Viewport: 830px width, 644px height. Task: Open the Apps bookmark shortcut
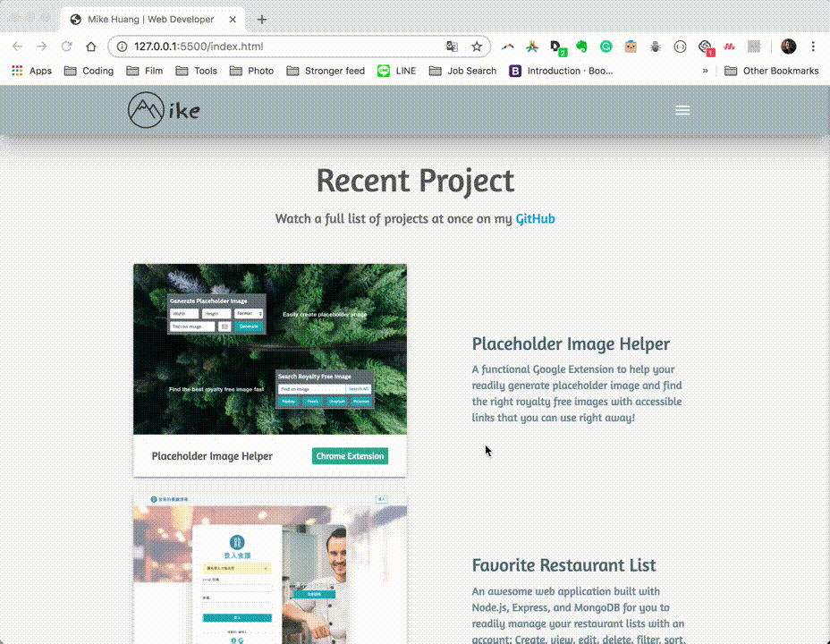pyautogui.click(x=32, y=71)
